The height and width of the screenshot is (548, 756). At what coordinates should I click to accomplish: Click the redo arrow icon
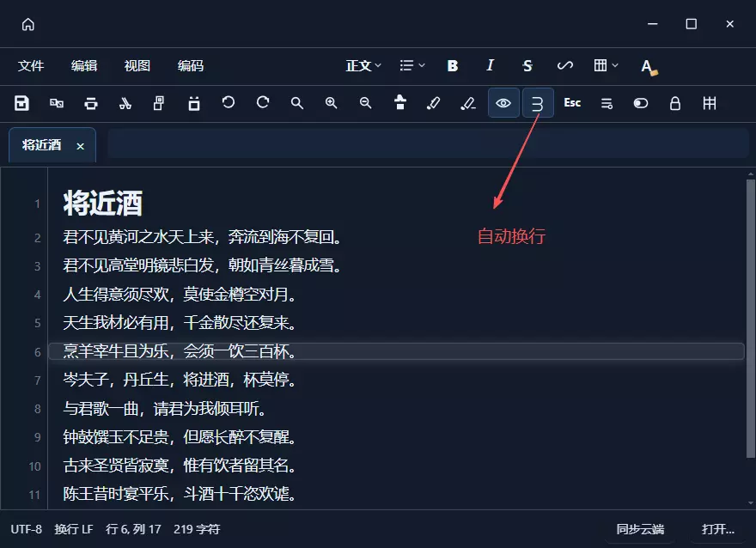click(263, 103)
